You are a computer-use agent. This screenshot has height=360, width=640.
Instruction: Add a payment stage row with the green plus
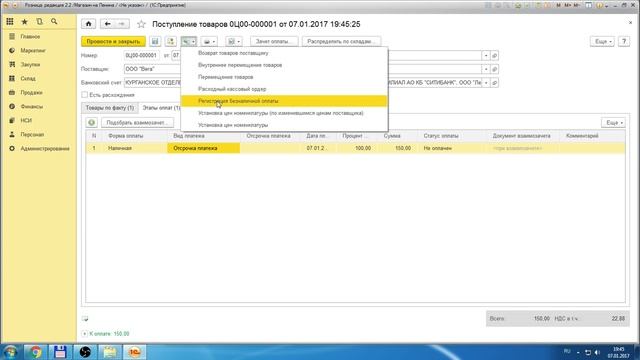tap(91, 122)
